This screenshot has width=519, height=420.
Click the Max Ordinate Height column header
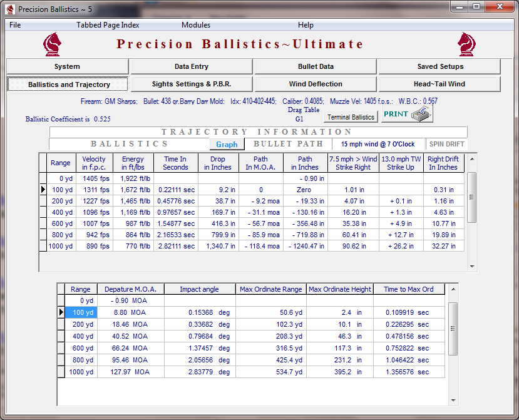point(340,289)
